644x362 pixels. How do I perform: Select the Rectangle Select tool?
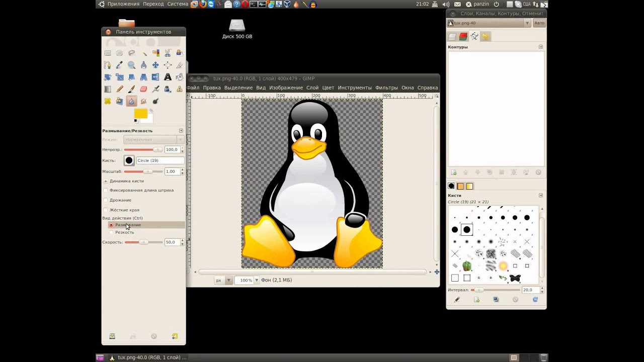click(x=108, y=53)
